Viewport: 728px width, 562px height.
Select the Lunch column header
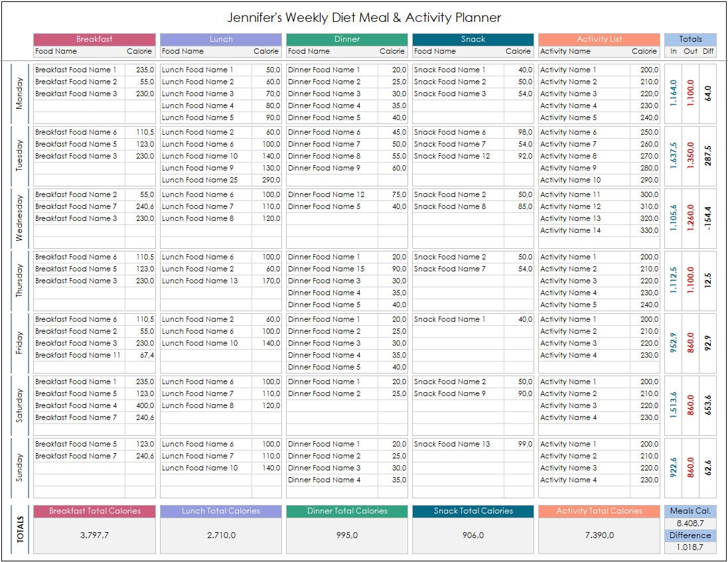tap(221, 39)
